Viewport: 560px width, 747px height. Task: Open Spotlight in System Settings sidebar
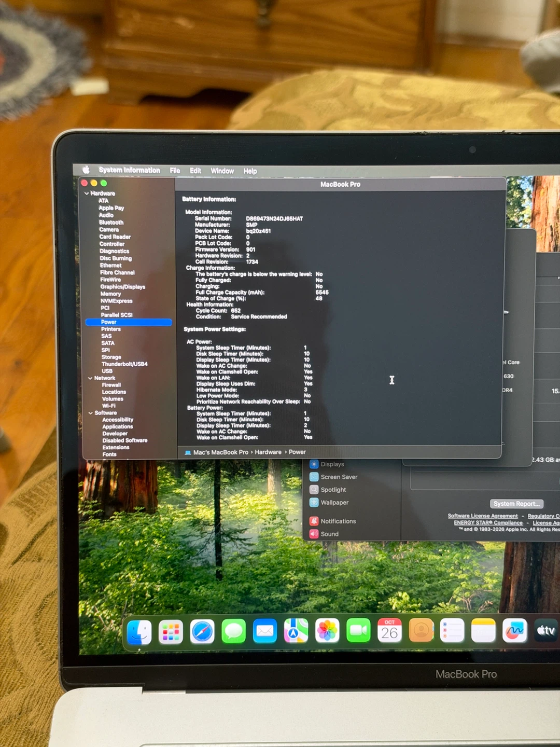coord(328,490)
